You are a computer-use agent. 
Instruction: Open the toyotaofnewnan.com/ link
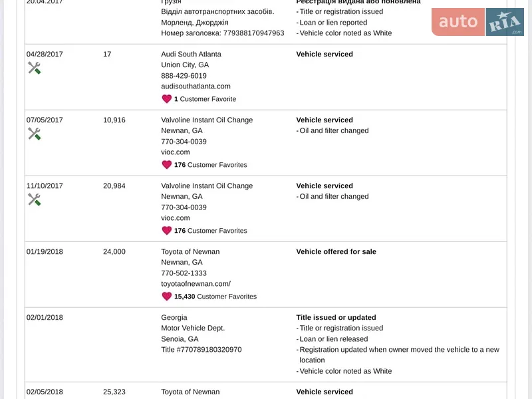pos(196,284)
